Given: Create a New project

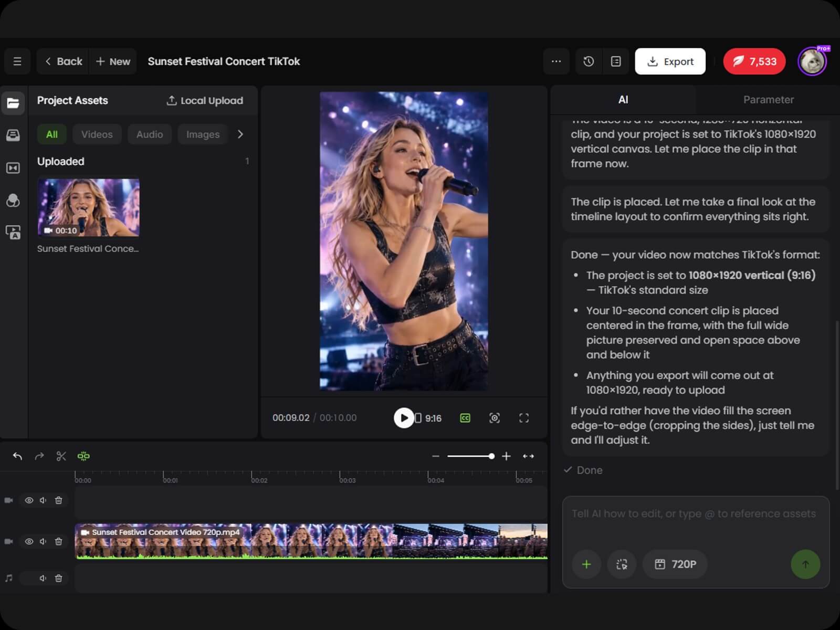Looking at the screenshot, I should point(113,61).
